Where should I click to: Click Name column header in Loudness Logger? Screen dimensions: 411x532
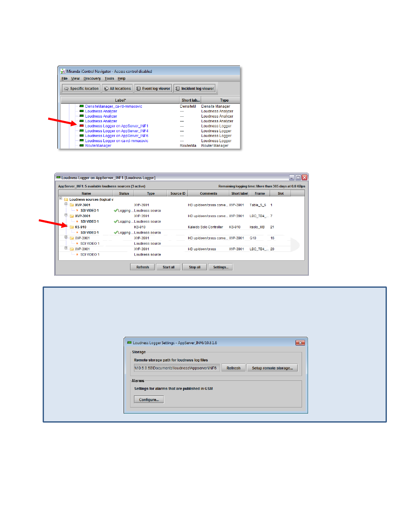coord(86,193)
